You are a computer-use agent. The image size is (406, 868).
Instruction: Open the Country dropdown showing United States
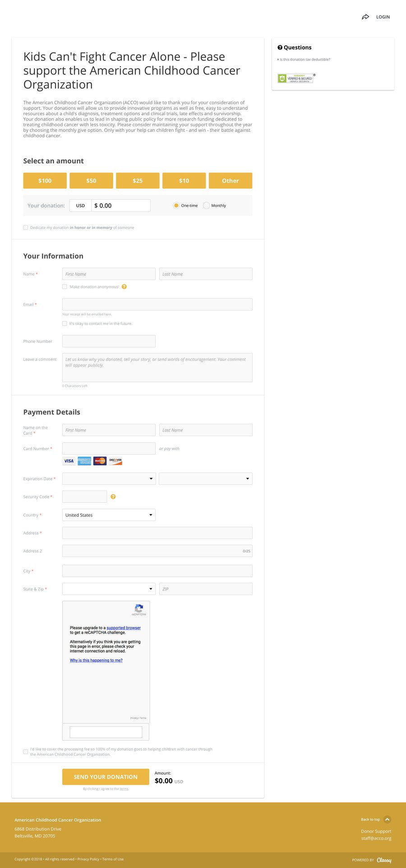click(x=109, y=515)
